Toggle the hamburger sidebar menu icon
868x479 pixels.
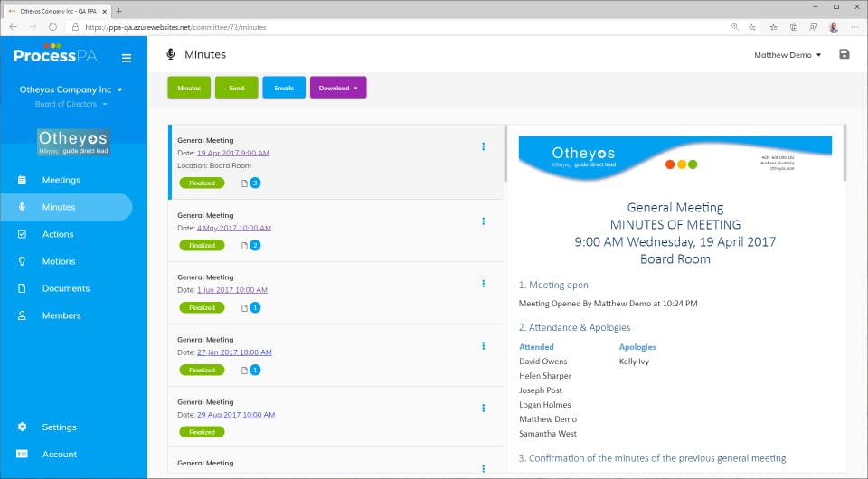tap(127, 58)
